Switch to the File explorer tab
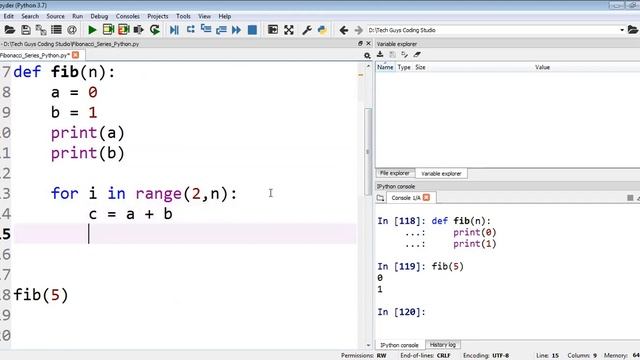The width and height of the screenshot is (640, 360). click(x=395, y=173)
